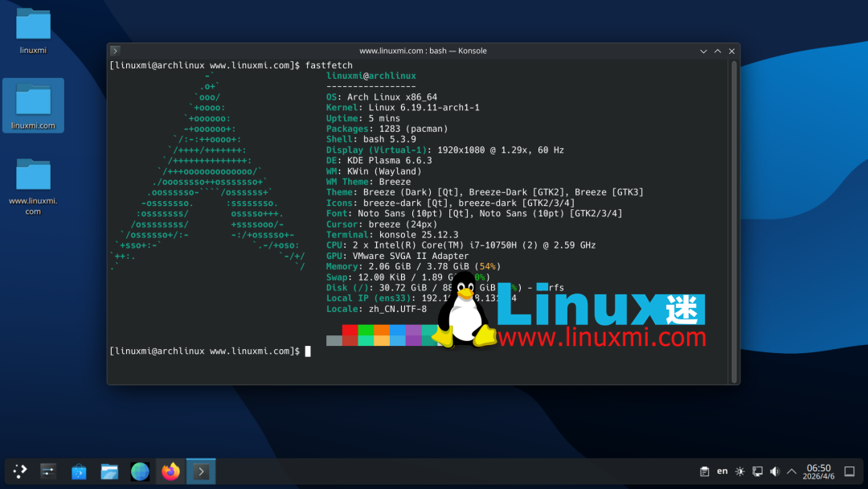Image resolution: width=868 pixels, height=489 pixels.
Task: Open the globe web browser icon in the taskbar
Action: pos(139,471)
